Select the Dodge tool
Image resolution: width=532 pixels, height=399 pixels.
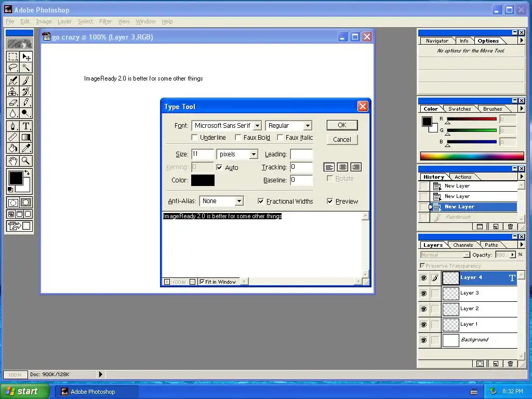[26, 113]
